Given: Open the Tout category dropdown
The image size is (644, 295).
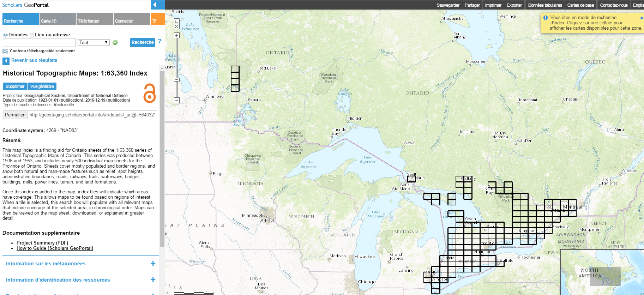Looking at the screenshot, I should coord(94,42).
